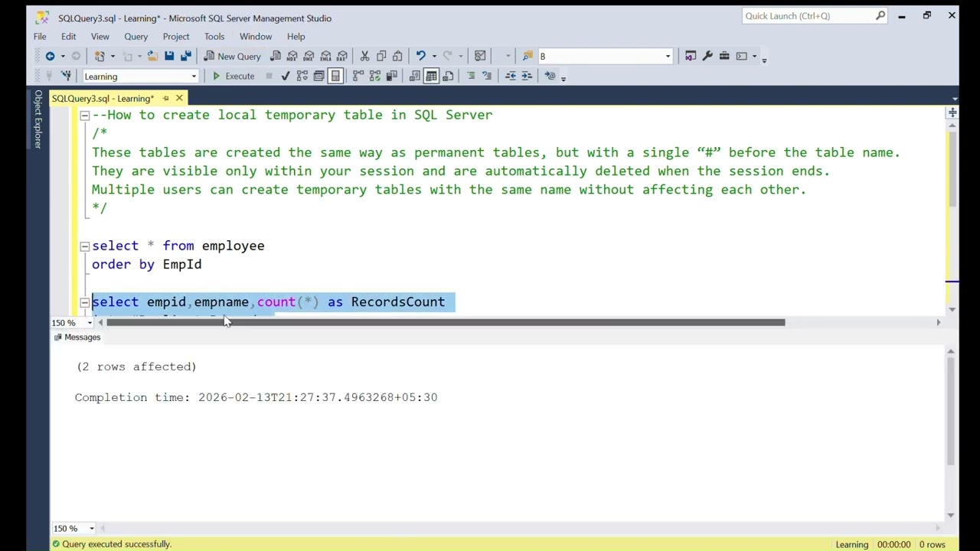This screenshot has height=551, width=980.
Task: Click the Paste icon in toolbar
Action: (397, 56)
